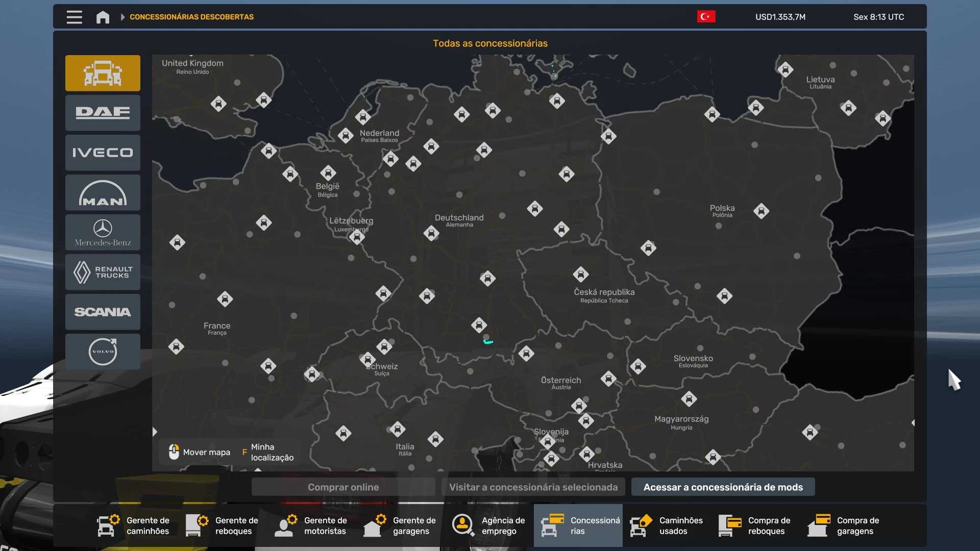Expand the right map edge arrow
Screen dimensions: 980x551
click(912, 422)
